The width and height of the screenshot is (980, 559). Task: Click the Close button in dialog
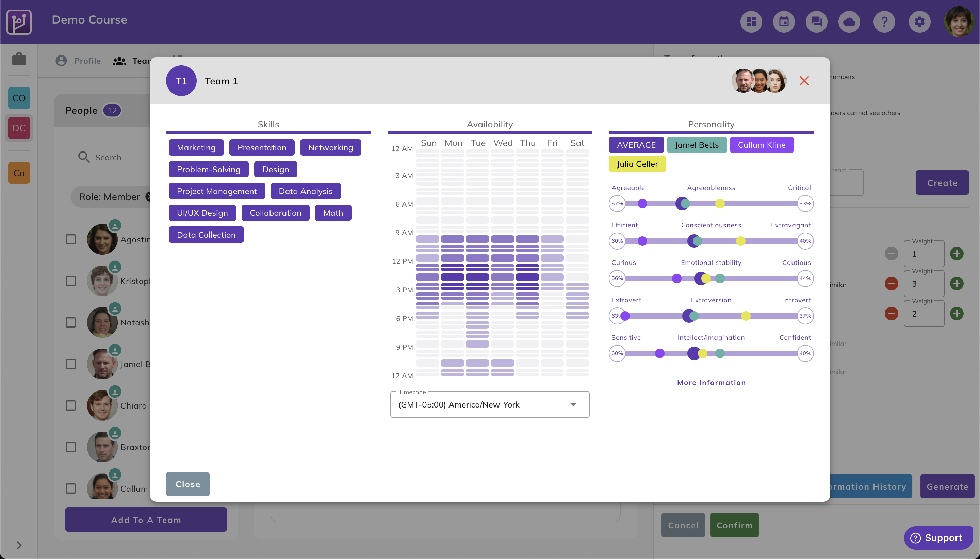click(x=187, y=484)
